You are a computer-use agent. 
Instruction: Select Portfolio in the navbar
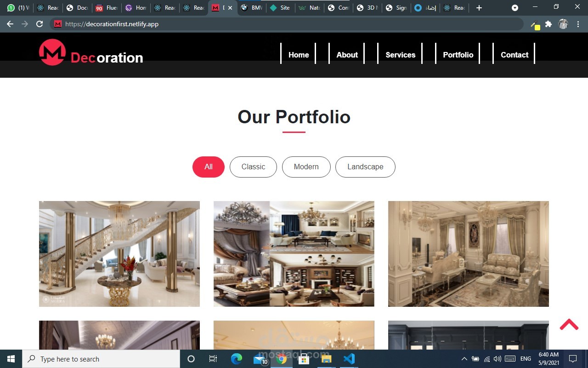point(458,55)
